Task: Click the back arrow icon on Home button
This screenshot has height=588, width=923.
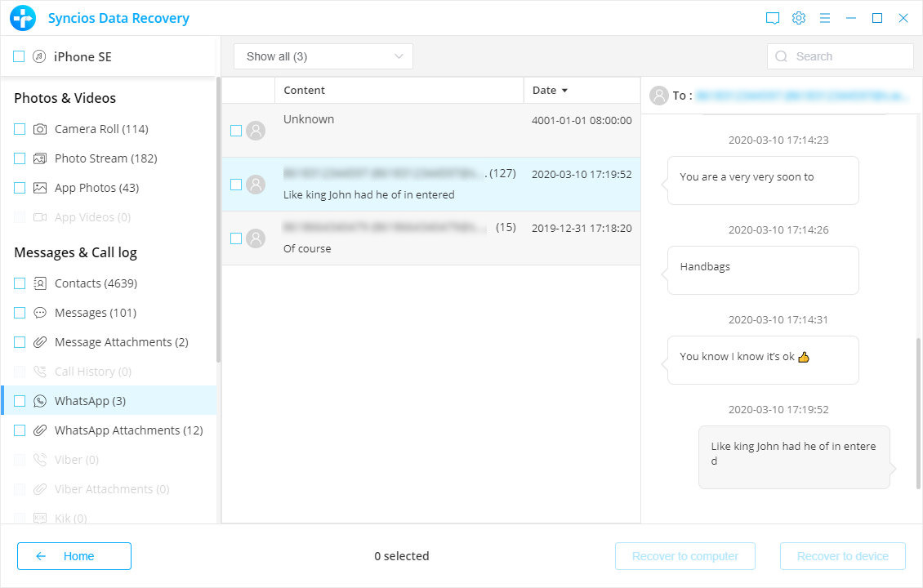Action: [x=41, y=556]
